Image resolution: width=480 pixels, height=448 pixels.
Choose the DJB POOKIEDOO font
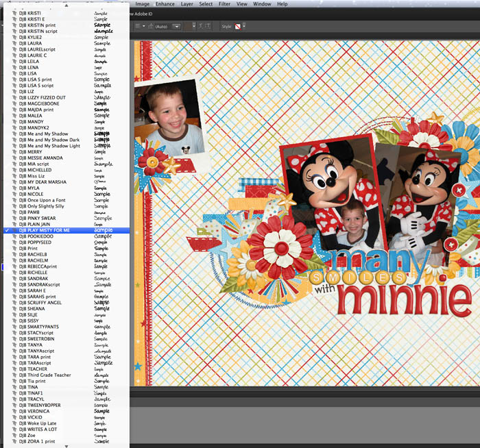[x=67, y=236]
